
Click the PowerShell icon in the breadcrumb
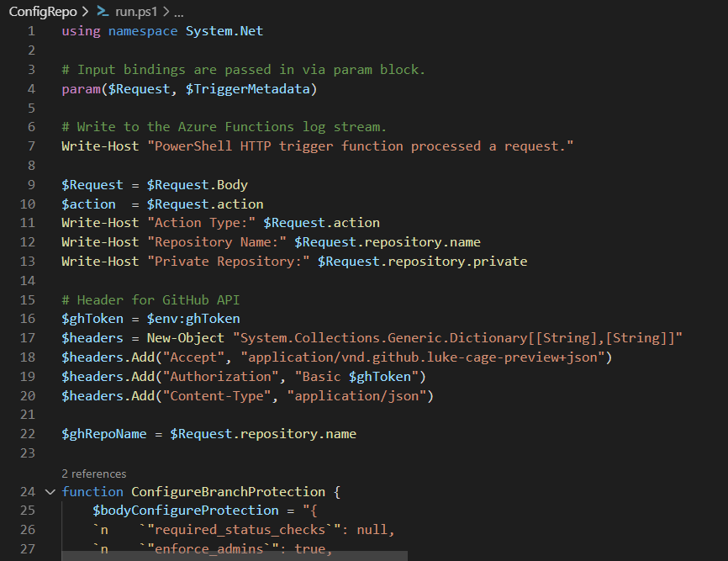point(106,13)
